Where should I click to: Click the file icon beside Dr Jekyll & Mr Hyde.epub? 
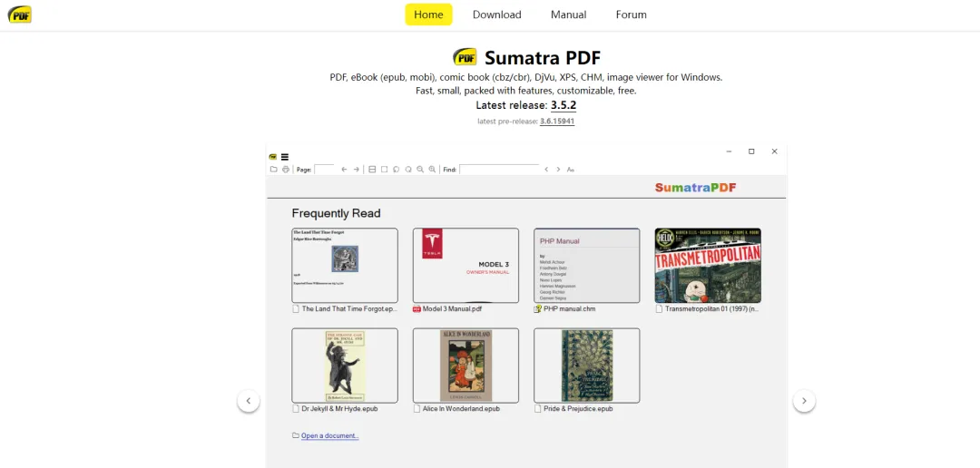pyautogui.click(x=296, y=409)
